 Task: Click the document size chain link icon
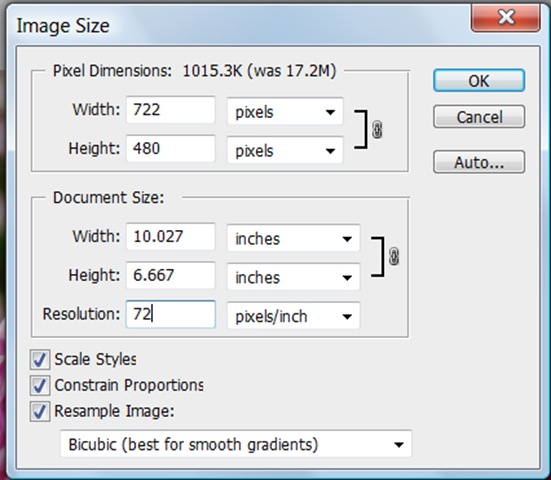tap(394, 256)
